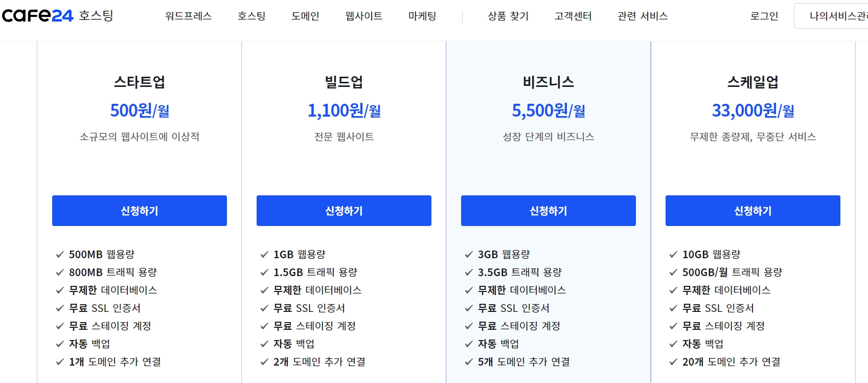Select 마케팅 in the navigation
The width and height of the screenshot is (868, 383).
click(x=422, y=16)
